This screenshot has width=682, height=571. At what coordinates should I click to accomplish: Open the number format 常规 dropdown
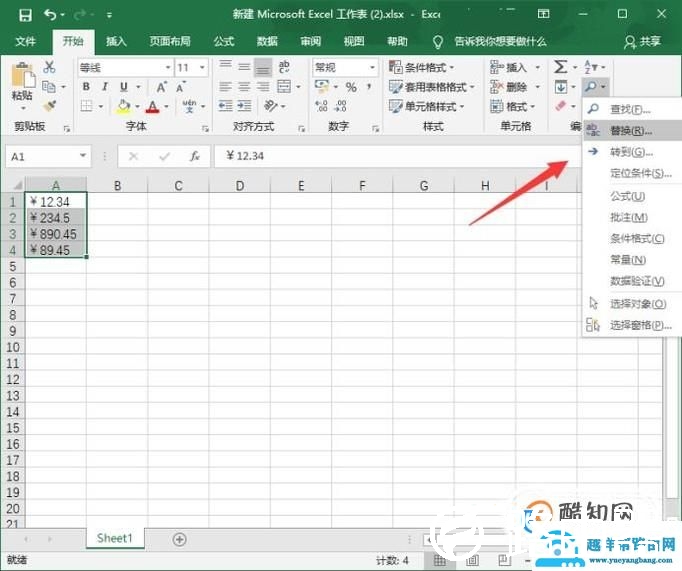[x=372, y=67]
